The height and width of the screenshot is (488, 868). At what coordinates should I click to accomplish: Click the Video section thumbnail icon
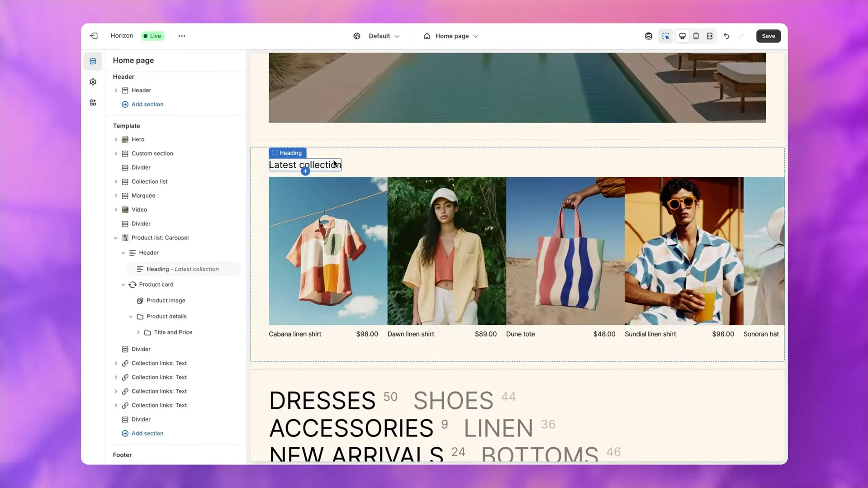(x=125, y=209)
